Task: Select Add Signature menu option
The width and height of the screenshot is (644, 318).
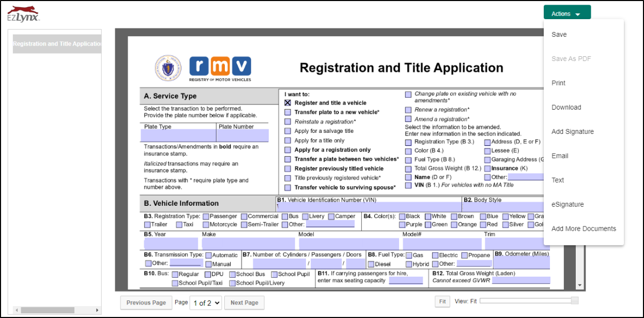Action: click(x=573, y=132)
